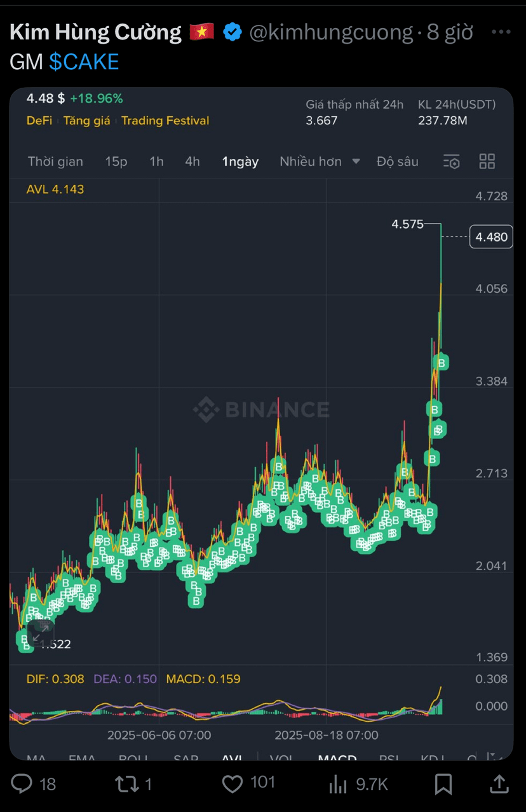Image resolution: width=526 pixels, height=812 pixels.
Task: Click the $CAKE cashtag link
Action: tap(84, 62)
